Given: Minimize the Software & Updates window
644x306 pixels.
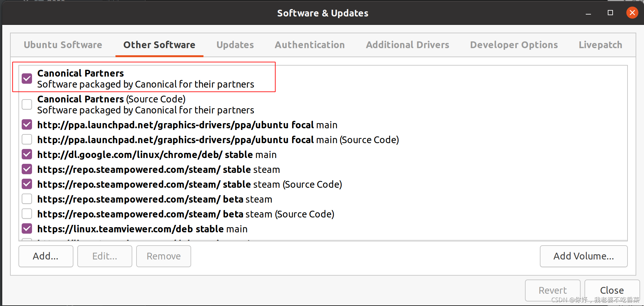Looking at the screenshot, I should pos(588,13).
